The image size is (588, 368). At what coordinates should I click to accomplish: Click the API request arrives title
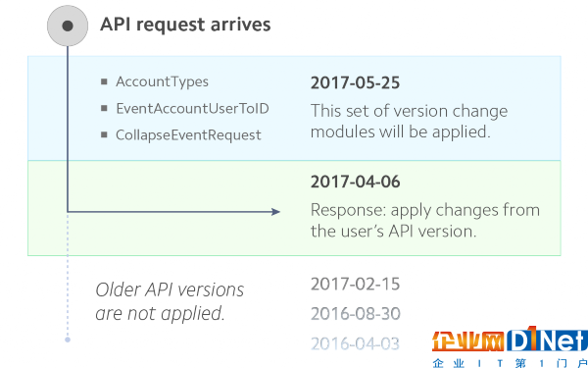(x=185, y=25)
